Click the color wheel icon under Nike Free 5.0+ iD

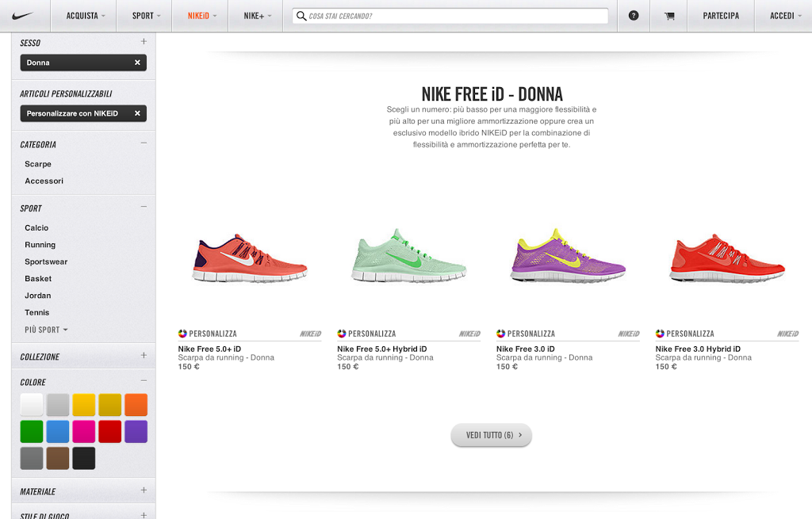pyautogui.click(x=182, y=334)
